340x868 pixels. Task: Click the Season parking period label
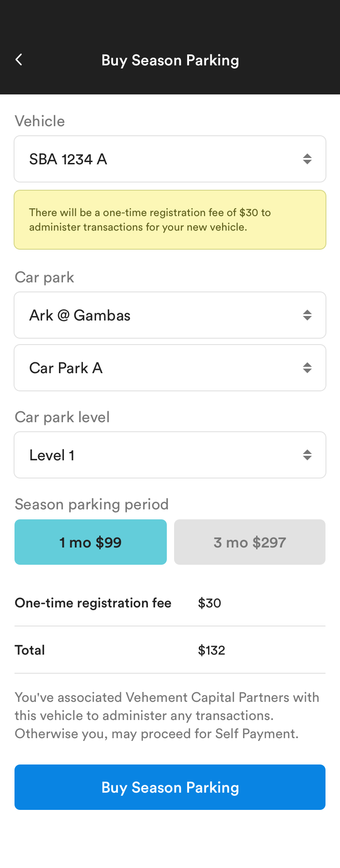point(92,504)
